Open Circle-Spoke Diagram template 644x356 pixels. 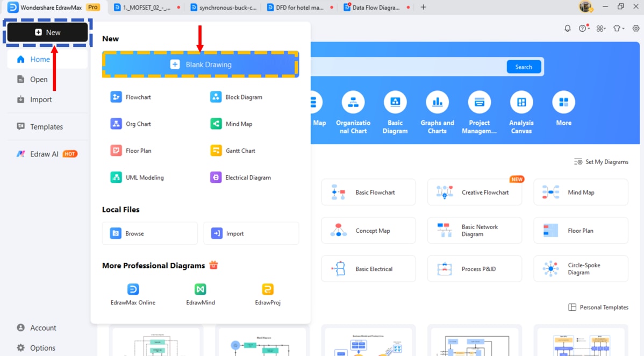(581, 269)
